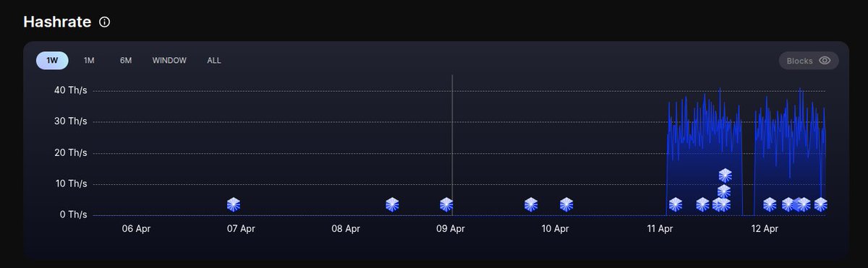The height and width of the screenshot is (268, 868).
Task: Click the block icon directly above 12 Apr
Action: coord(770,204)
